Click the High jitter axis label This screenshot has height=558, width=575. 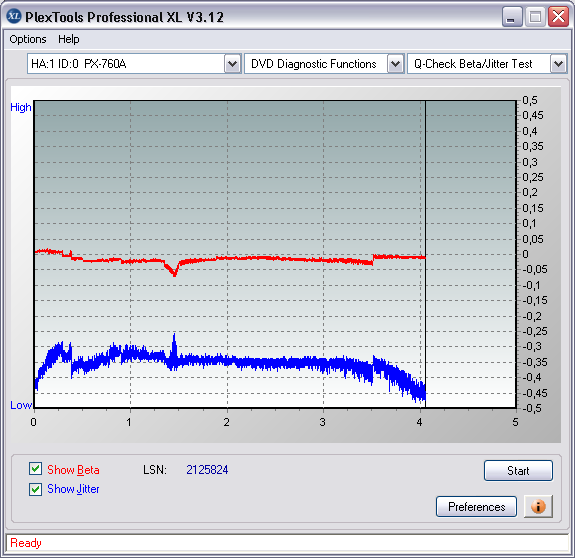click(21, 107)
